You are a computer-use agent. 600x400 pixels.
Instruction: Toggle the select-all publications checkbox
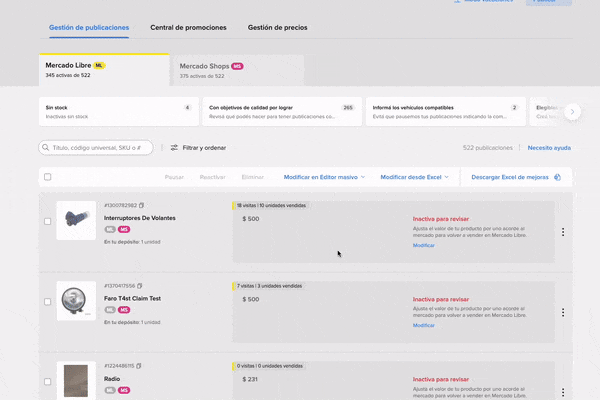[x=47, y=177]
